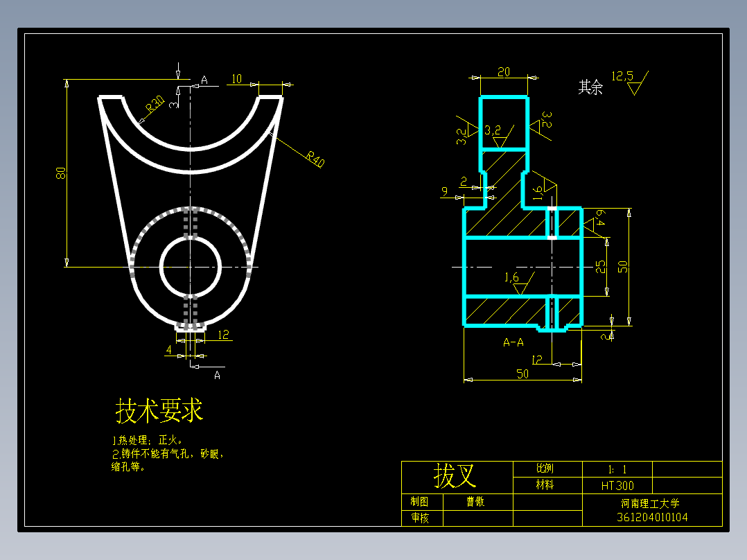This screenshot has height=560, width=747.
Task: Click the 技术要求 heading
Action: [x=159, y=410]
